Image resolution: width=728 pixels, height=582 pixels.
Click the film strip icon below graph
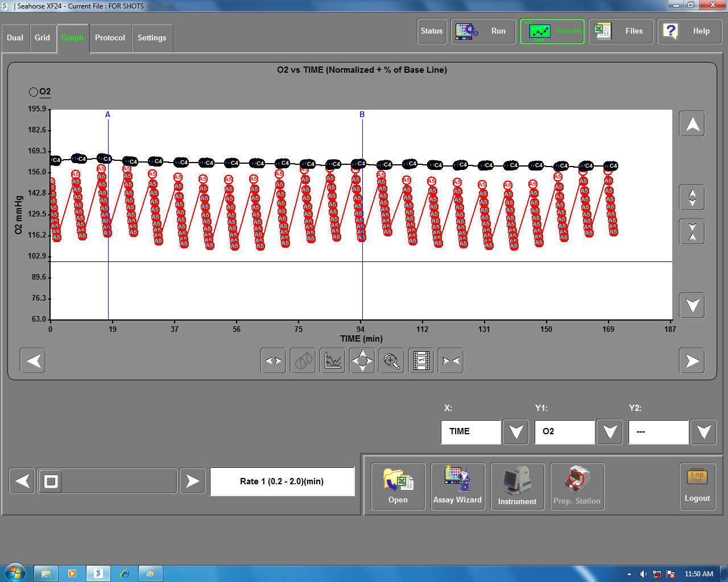[x=421, y=361]
